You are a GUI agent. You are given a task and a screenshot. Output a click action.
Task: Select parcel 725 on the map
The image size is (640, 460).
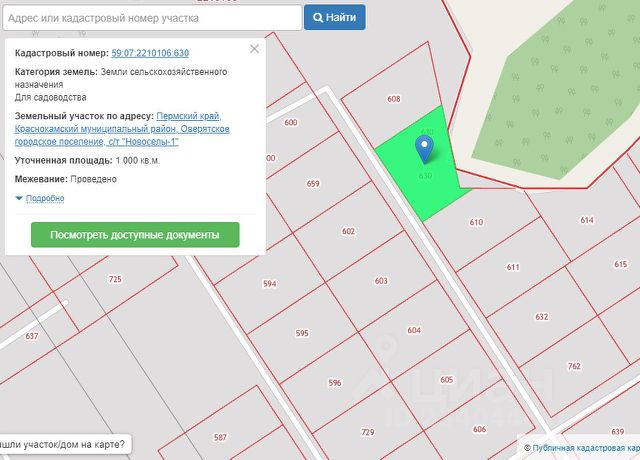click(115, 279)
